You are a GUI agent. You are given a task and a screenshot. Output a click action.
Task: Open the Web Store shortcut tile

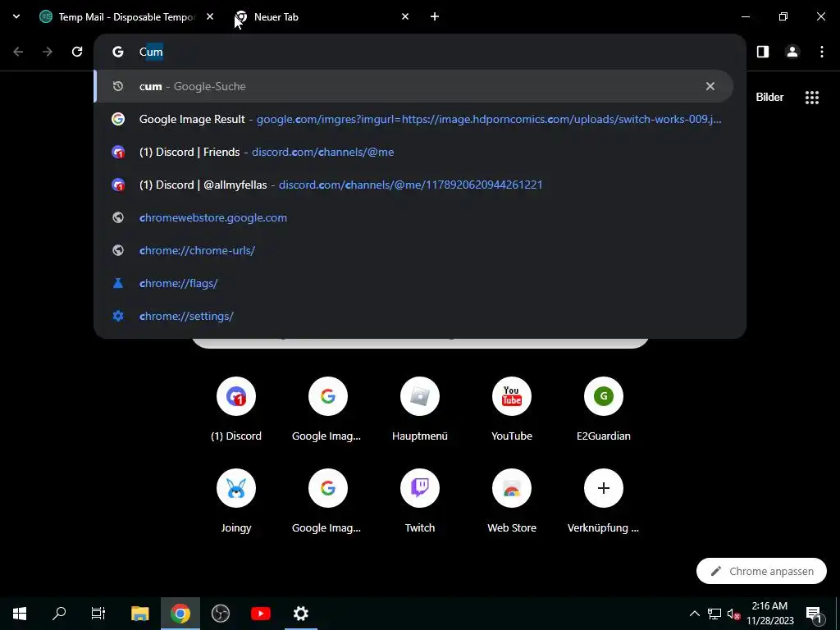tap(512, 501)
